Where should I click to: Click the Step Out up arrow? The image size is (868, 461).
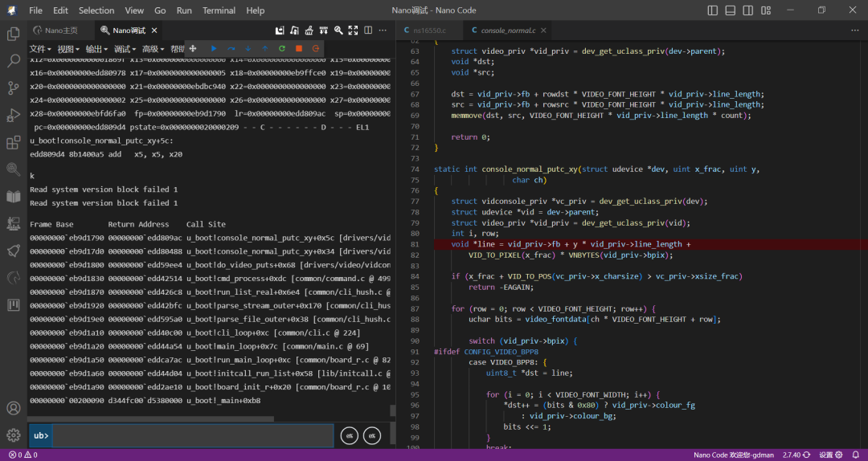(264, 49)
